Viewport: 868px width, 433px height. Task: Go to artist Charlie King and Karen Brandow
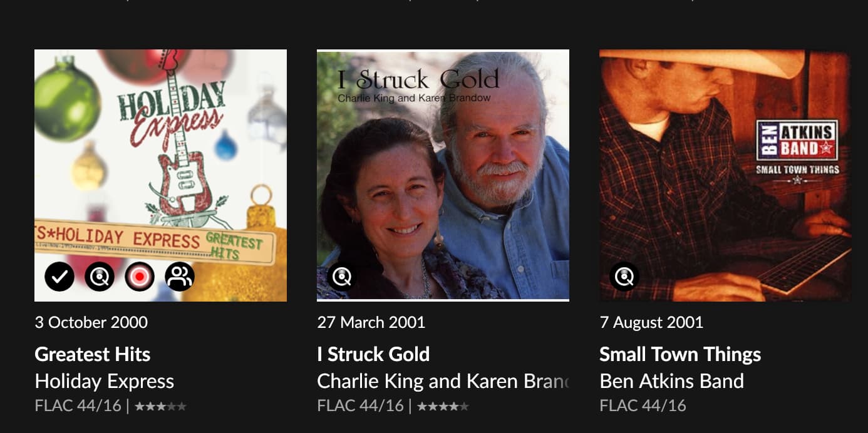443,381
